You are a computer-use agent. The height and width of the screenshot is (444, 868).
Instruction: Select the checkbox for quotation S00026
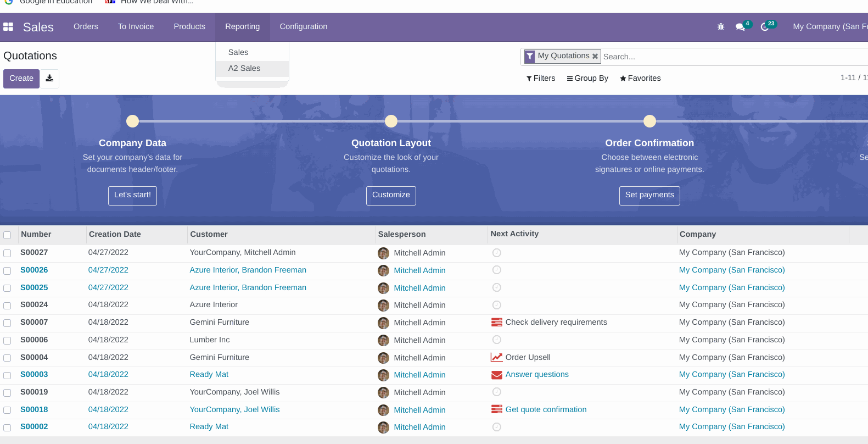[7, 271]
